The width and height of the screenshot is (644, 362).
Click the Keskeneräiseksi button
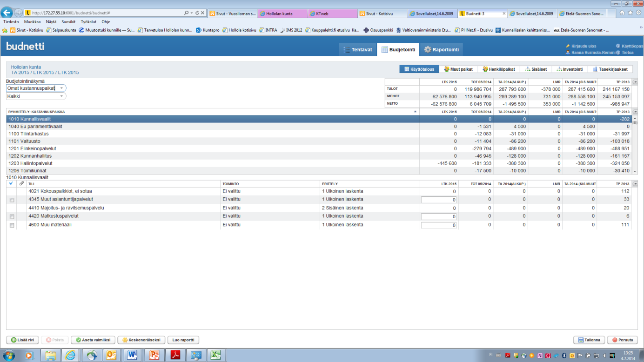tap(141, 340)
